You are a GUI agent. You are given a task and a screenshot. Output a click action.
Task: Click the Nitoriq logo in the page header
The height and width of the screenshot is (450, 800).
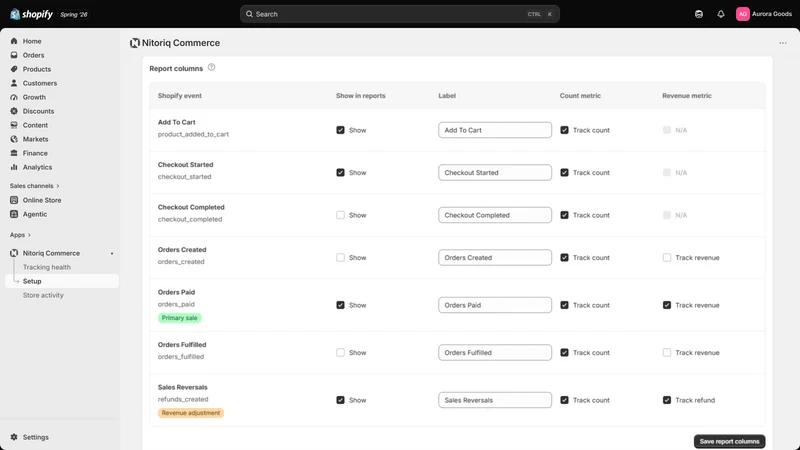135,43
